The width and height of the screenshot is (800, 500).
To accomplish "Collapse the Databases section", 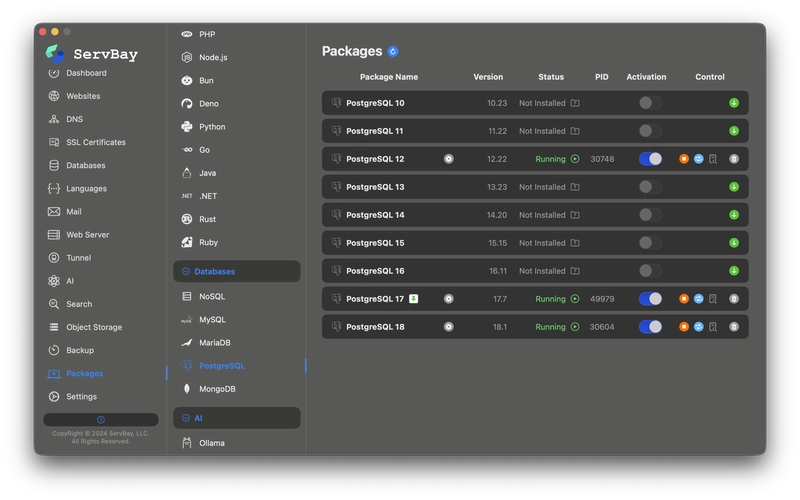I will point(186,271).
